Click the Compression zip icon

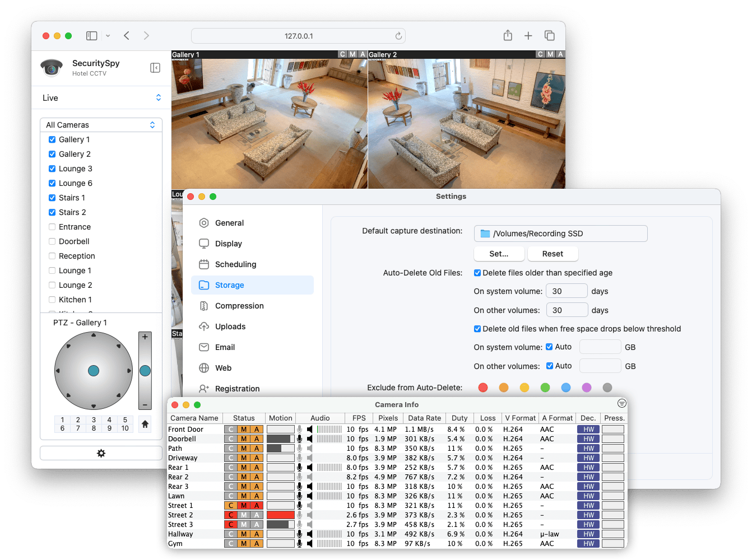coord(204,305)
